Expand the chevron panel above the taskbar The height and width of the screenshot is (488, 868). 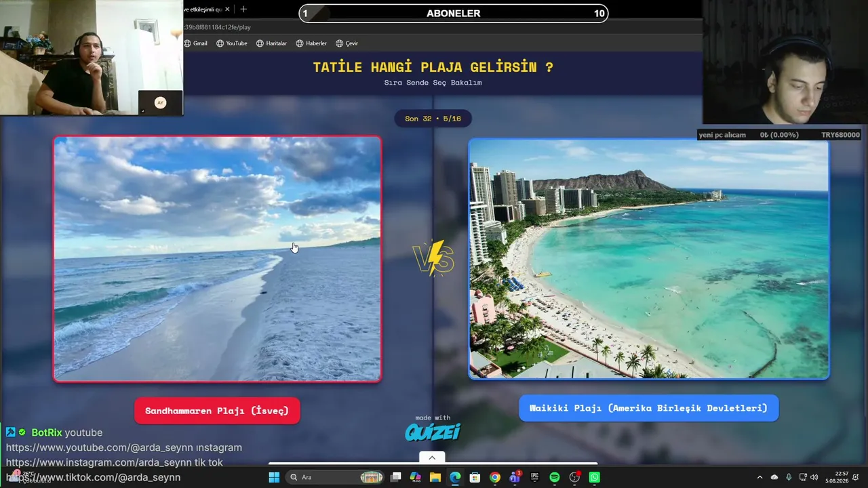click(432, 457)
